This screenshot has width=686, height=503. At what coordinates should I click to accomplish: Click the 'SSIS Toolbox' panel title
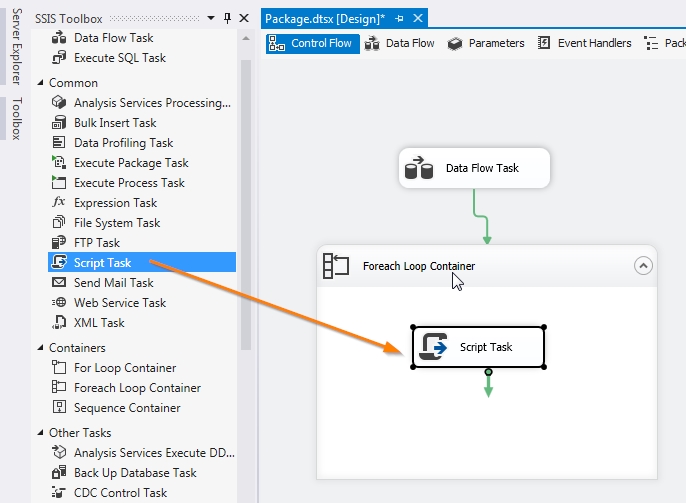click(x=69, y=19)
